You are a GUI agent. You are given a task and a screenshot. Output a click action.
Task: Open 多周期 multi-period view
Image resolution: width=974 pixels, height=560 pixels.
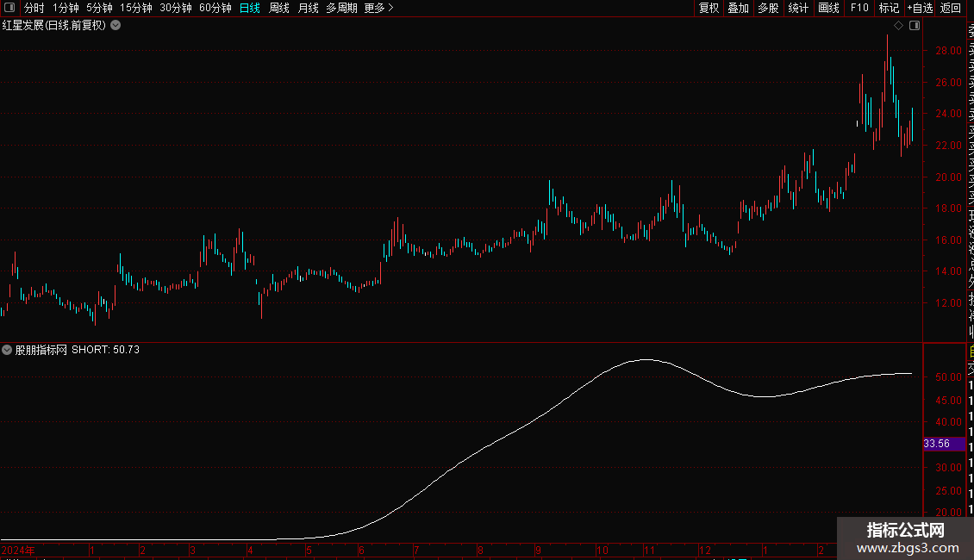[341, 8]
